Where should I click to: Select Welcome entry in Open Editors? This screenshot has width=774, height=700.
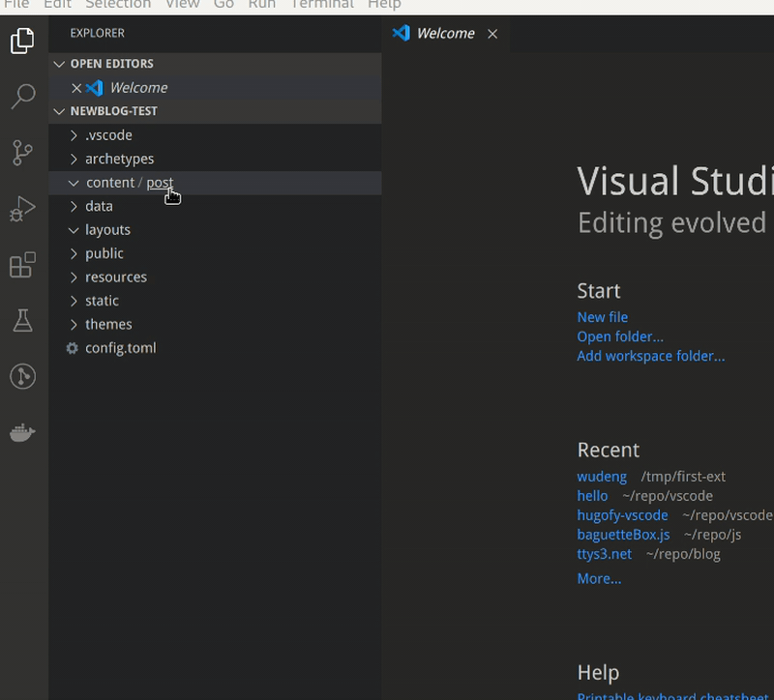pos(215,88)
